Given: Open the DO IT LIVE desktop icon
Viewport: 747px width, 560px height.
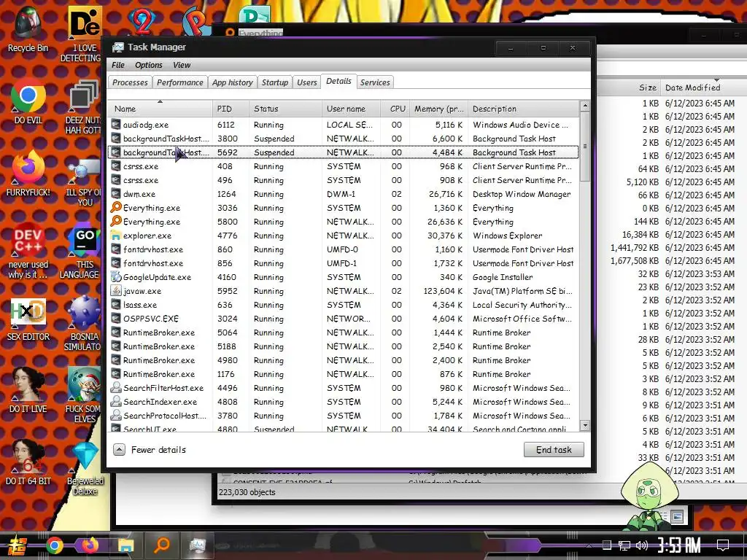Looking at the screenshot, I should click(28, 389).
